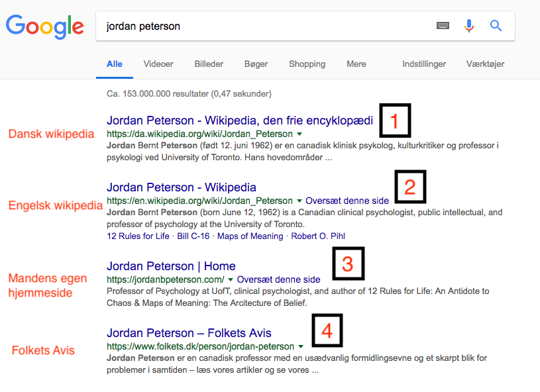
Task: Switch to the Billeder tab
Action: 209,64
